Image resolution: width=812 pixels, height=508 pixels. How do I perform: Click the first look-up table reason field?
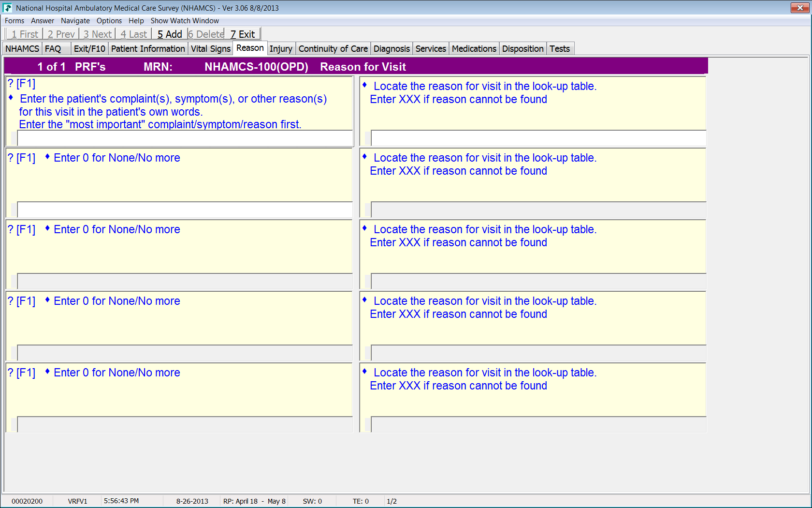538,138
